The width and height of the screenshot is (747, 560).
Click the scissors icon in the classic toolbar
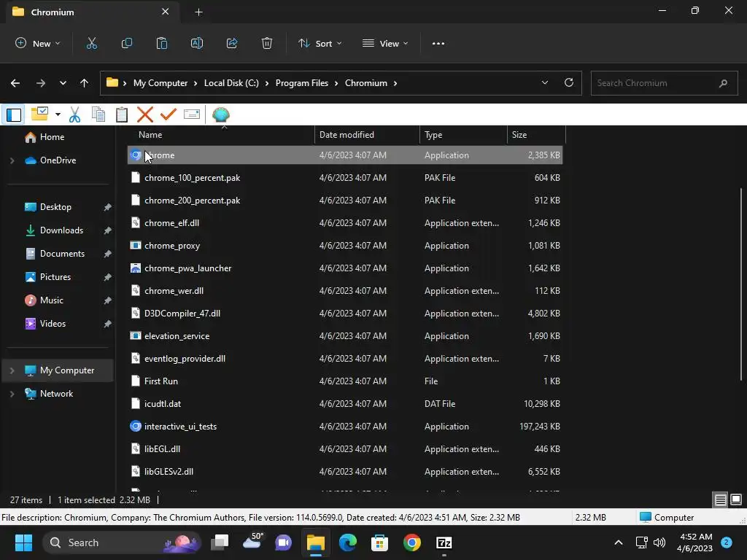[75, 114]
